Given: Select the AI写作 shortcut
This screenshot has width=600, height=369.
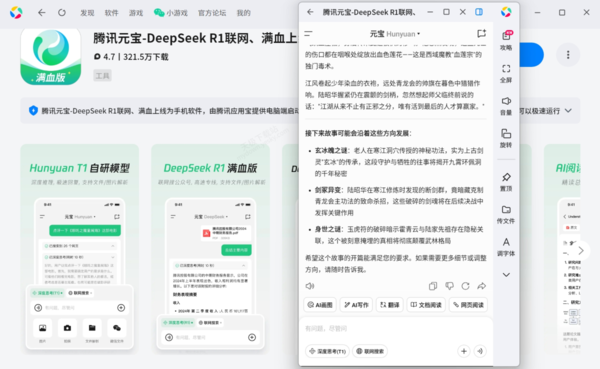Looking at the screenshot, I should (356, 305).
